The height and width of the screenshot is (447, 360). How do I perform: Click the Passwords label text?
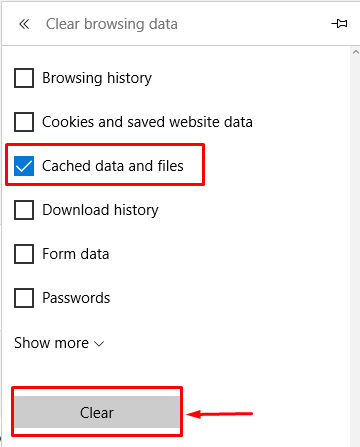point(76,298)
